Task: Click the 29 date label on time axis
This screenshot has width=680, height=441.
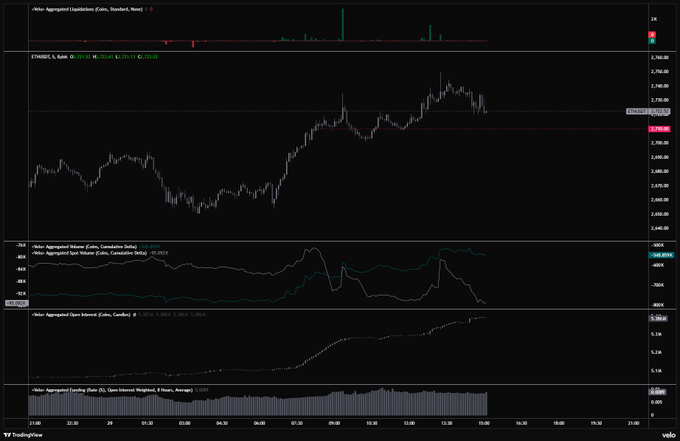Action: [110, 423]
